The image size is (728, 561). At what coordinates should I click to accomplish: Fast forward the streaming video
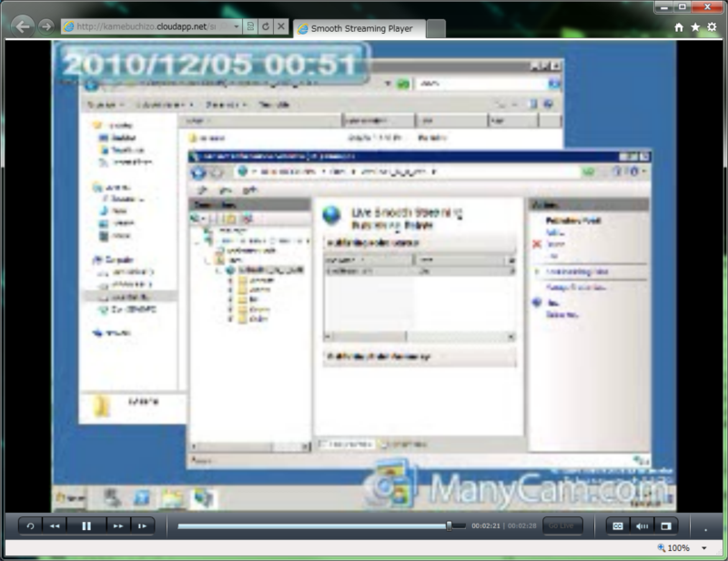(x=118, y=526)
